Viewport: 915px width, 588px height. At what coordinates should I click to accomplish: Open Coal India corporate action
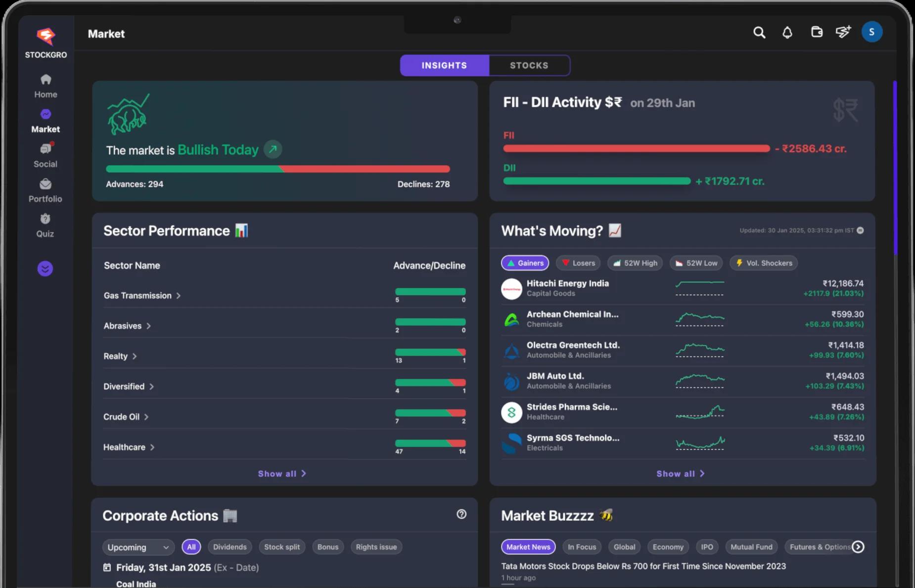(x=136, y=584)
